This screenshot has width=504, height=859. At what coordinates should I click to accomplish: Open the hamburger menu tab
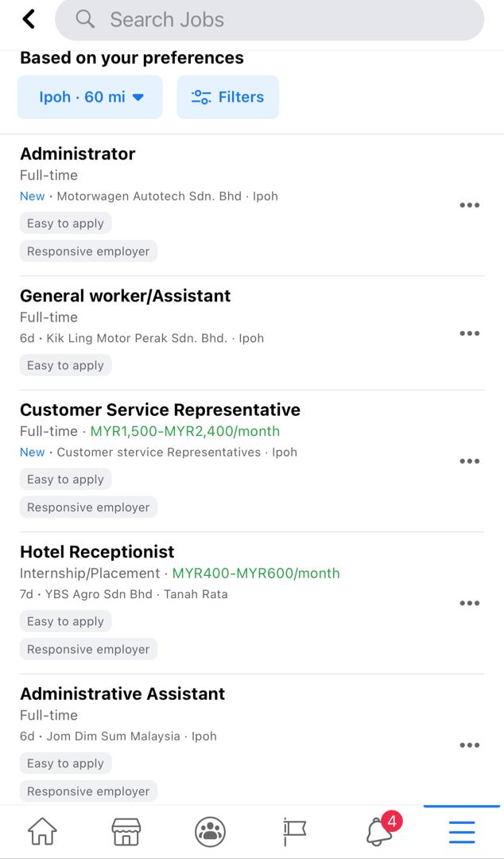462,832
